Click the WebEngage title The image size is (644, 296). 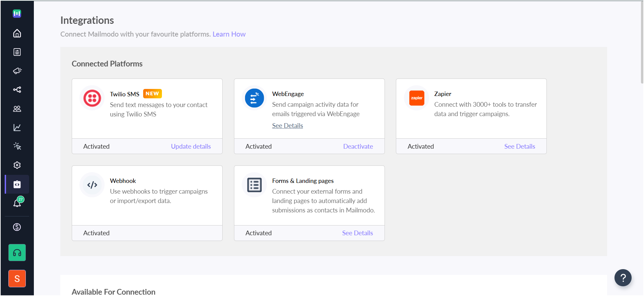(288, 94)
